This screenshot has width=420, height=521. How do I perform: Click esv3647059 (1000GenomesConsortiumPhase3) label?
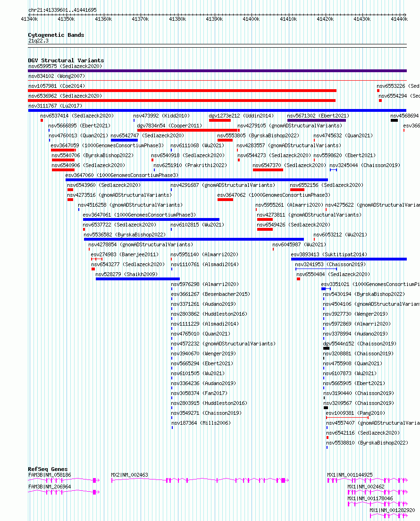pyautogui.click(x=107, y=145)
